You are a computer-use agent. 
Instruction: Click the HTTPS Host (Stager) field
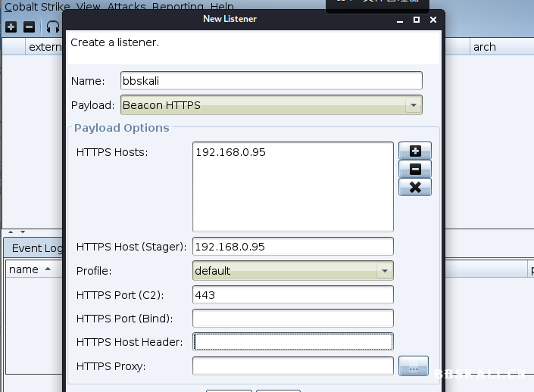pos(292,247)
